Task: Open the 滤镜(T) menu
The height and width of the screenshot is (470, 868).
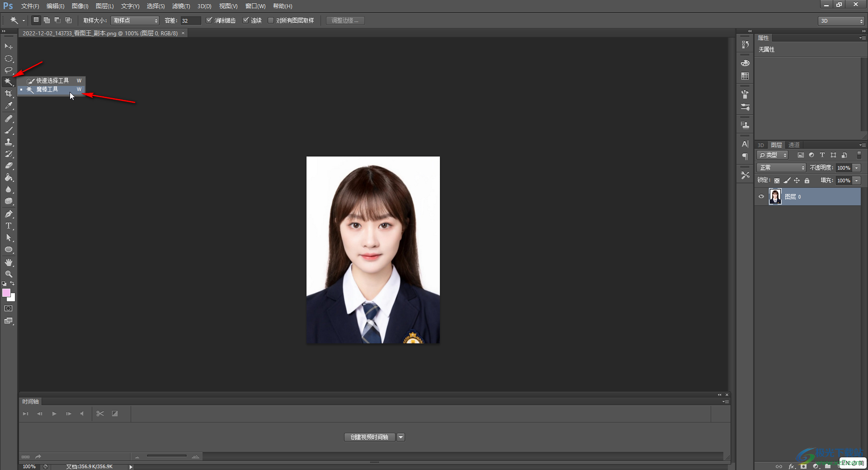Action: pyautogui.click(x=181, y=6)
